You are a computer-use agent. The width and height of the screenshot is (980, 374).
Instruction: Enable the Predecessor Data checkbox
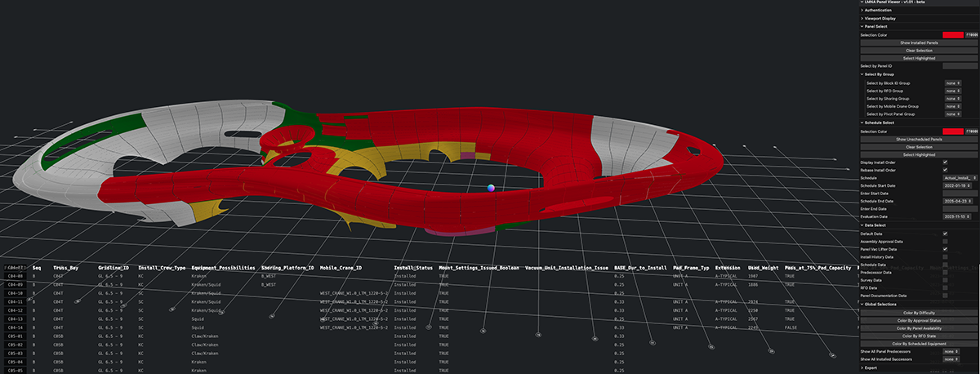[x=946, y=272]
